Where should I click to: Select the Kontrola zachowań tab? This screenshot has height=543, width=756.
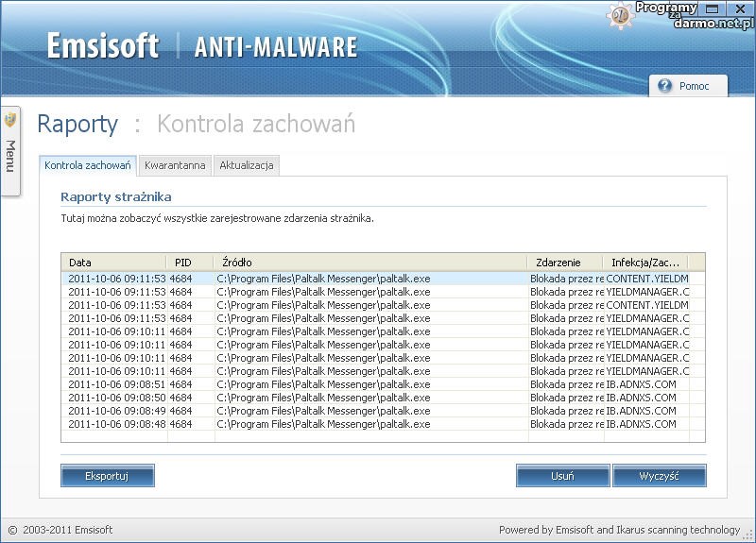tap(88, 165)
